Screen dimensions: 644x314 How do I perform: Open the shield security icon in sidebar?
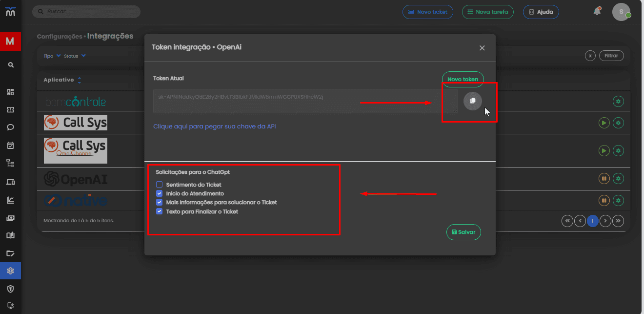pos(11,289)
